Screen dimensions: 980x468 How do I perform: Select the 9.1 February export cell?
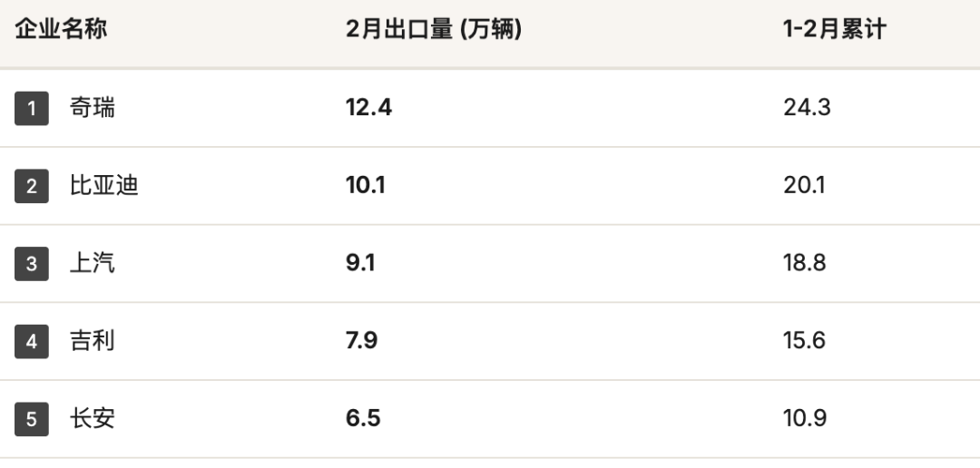(x=360, y=264)
